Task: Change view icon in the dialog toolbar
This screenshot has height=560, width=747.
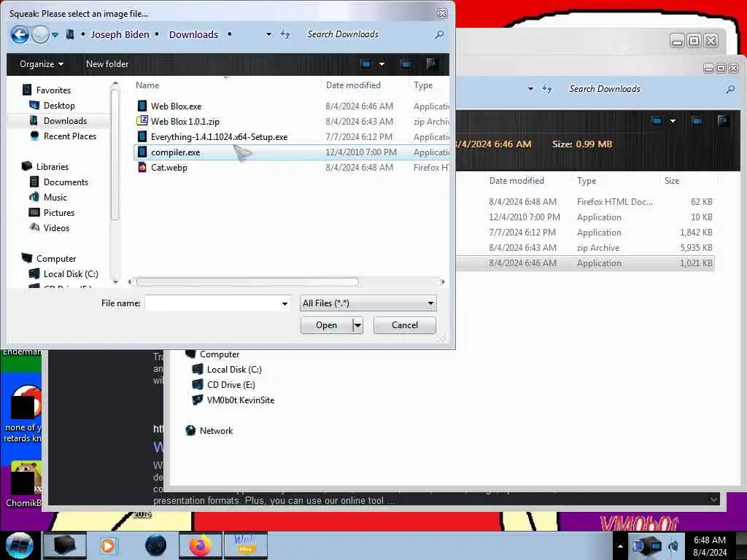Action: (x=366, y=64)
